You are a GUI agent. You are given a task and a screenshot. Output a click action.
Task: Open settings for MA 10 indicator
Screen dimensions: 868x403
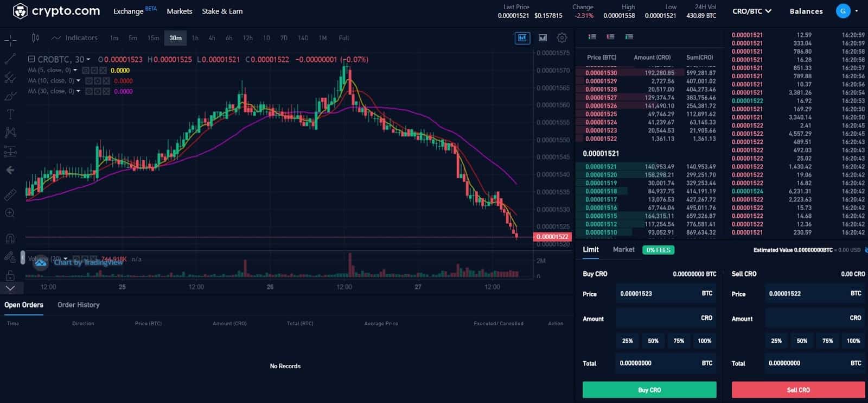(x=98, y=80)
